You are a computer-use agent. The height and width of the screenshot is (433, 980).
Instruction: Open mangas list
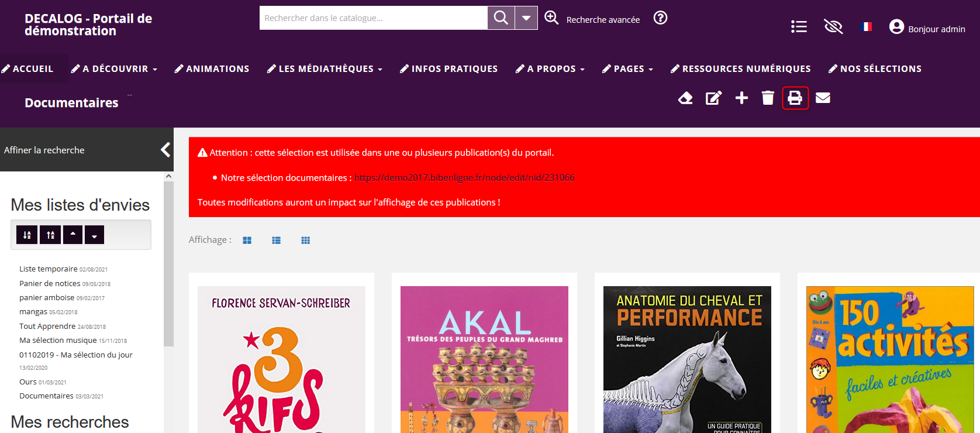pos(33,312)
